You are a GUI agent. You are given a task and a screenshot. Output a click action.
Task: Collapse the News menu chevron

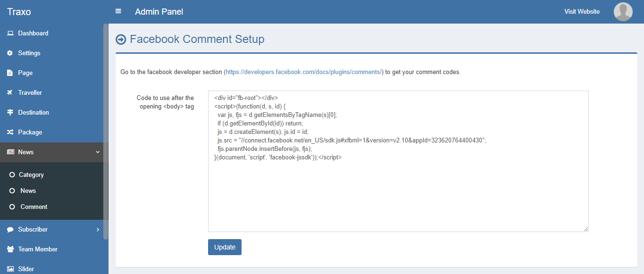click(x=98, y=152)
